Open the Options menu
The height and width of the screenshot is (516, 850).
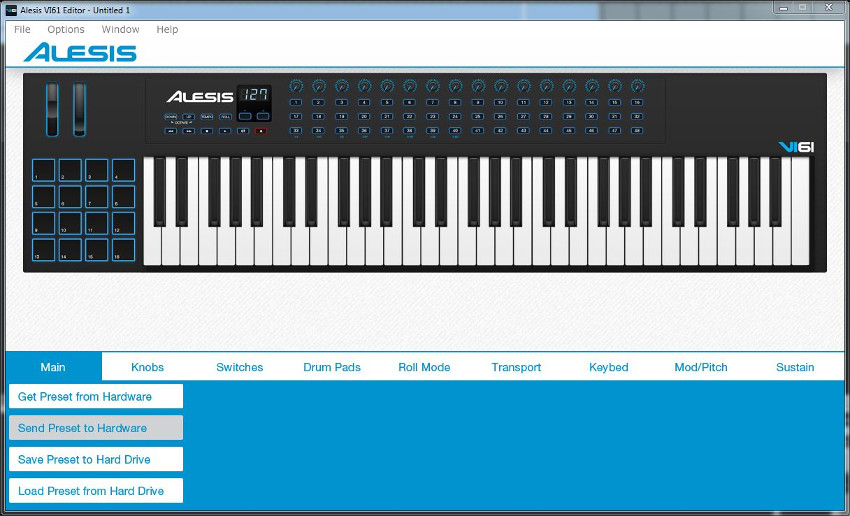[x=66, y=29]
